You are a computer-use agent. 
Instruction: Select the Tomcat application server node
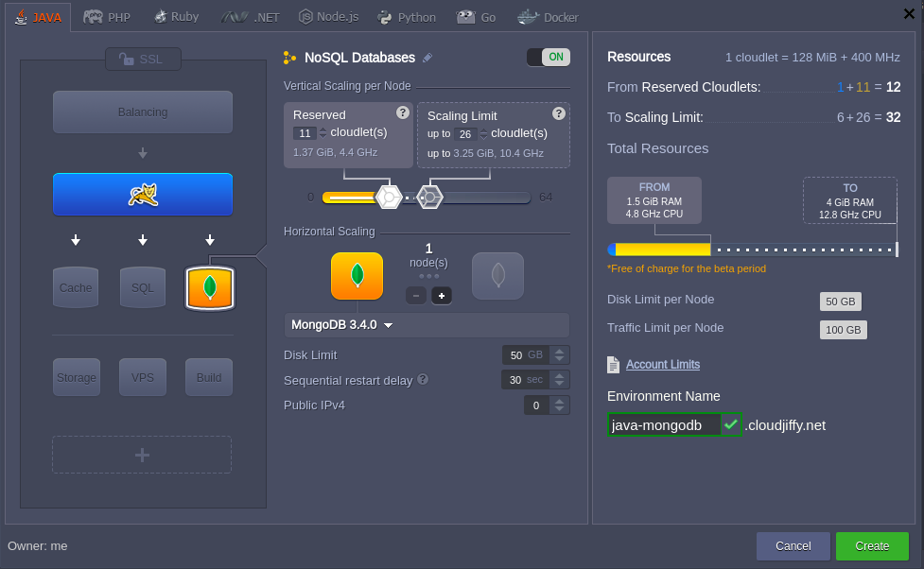(142, 194)
